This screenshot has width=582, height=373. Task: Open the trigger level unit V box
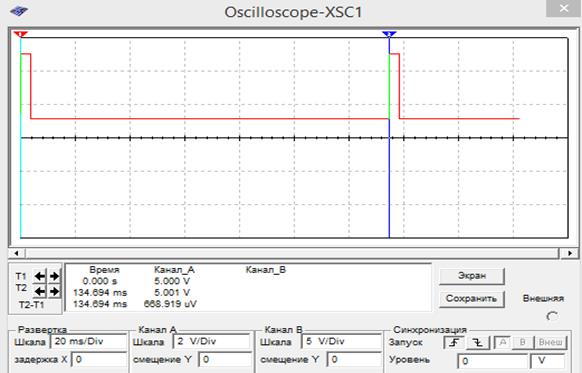(x=547, y=361)
